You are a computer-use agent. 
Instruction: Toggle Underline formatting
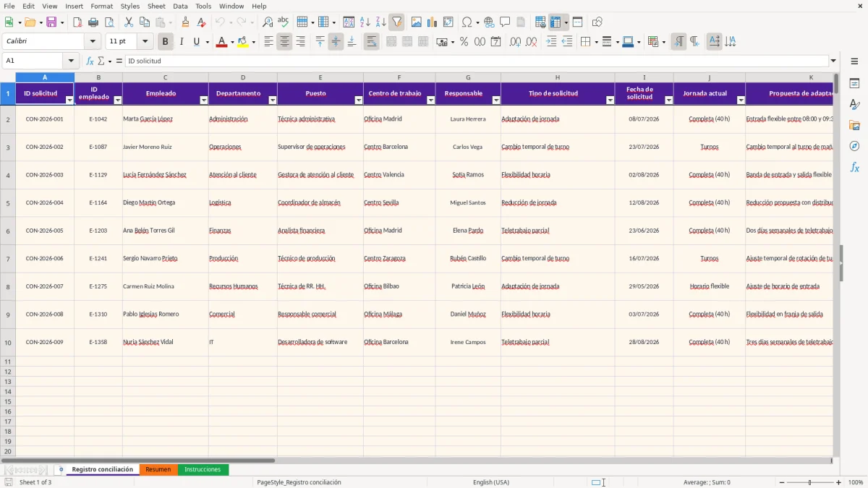[x=196, y=42]
